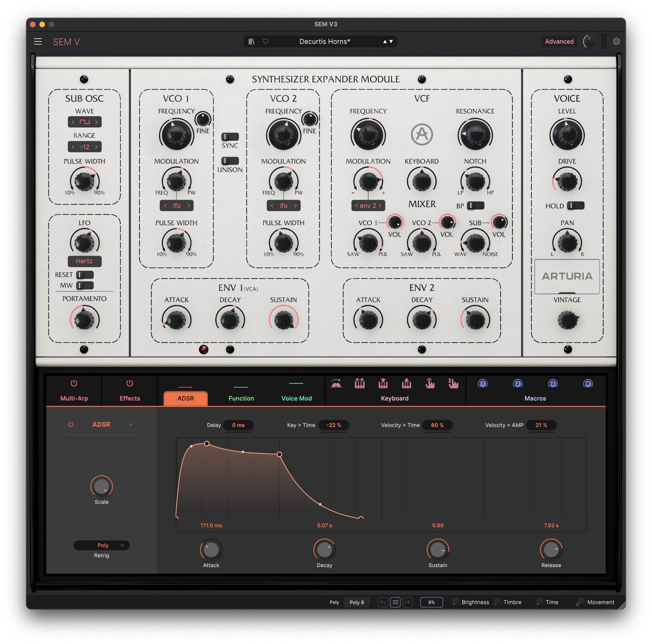
Task: Switch to the Function tab
Action: pos(241,398)
